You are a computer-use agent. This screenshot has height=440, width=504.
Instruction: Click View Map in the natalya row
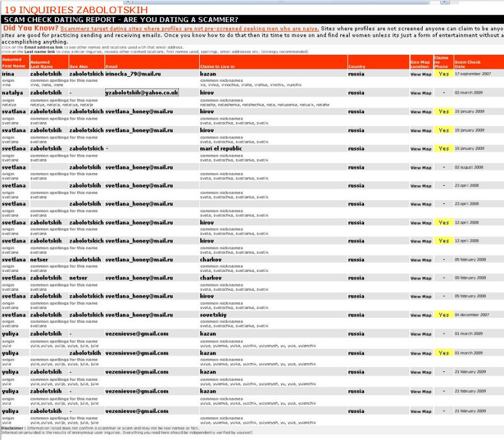pos(421,93)
